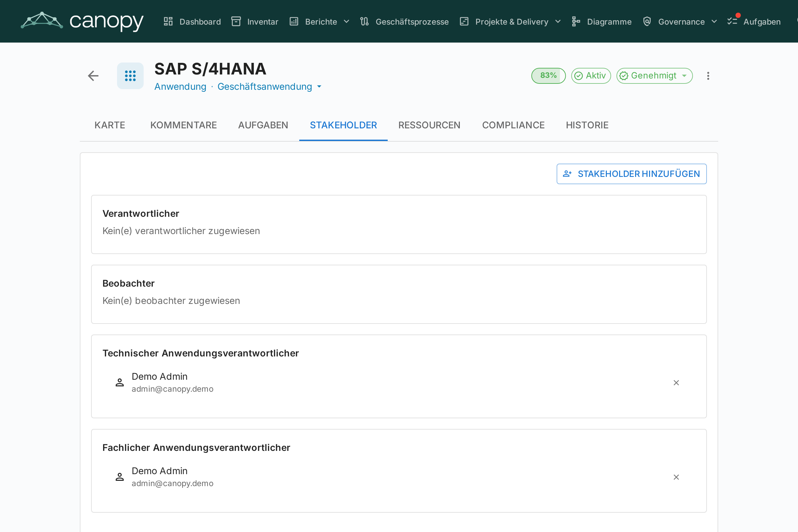This screenshot has height=532, width=798.
Task: Click the Fachlicher Anwendungsverantwortlicher heading
Action: tap(197, 448)
